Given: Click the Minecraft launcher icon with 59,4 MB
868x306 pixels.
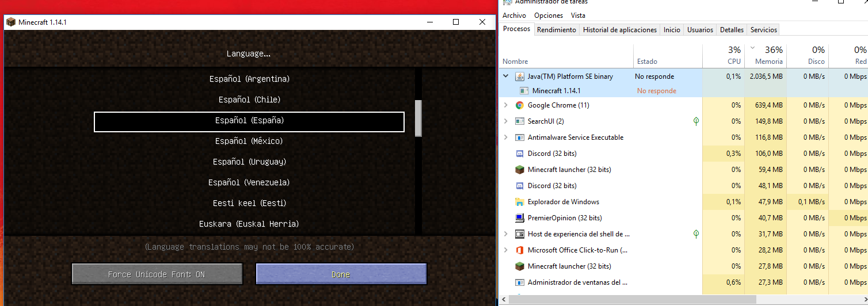Looking at the screenshot, I should pyautogui.click(x=519, y=170).
